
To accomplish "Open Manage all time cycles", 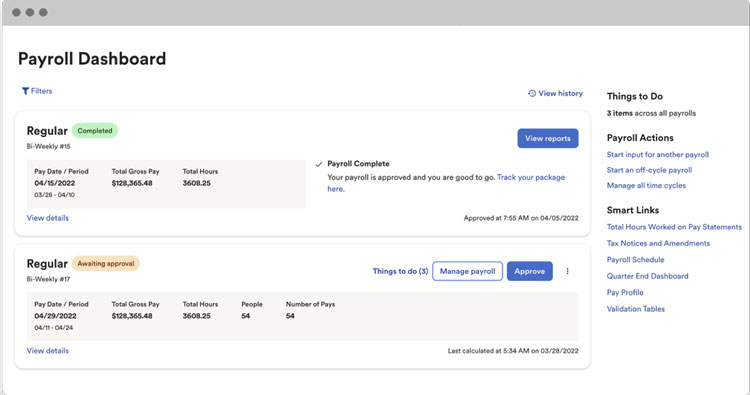I will coord(646,185).
